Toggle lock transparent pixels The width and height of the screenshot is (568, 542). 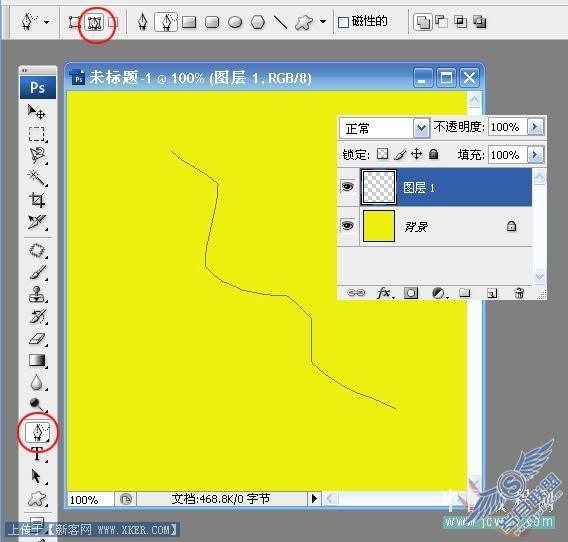[x=383, y=154]
